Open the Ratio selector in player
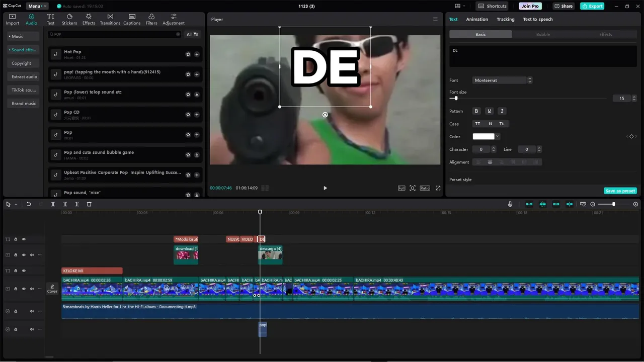644x362 pixels. pyautogui.click(x=425, y=188)
